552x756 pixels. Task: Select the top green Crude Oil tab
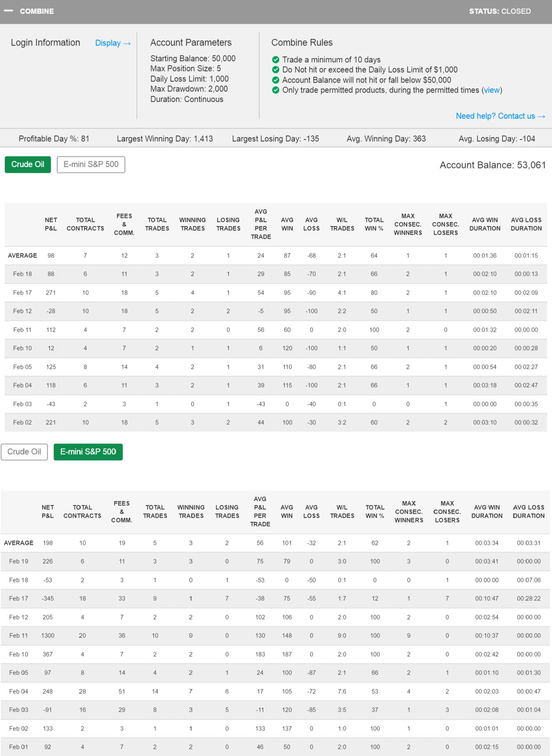pos(28,164)
